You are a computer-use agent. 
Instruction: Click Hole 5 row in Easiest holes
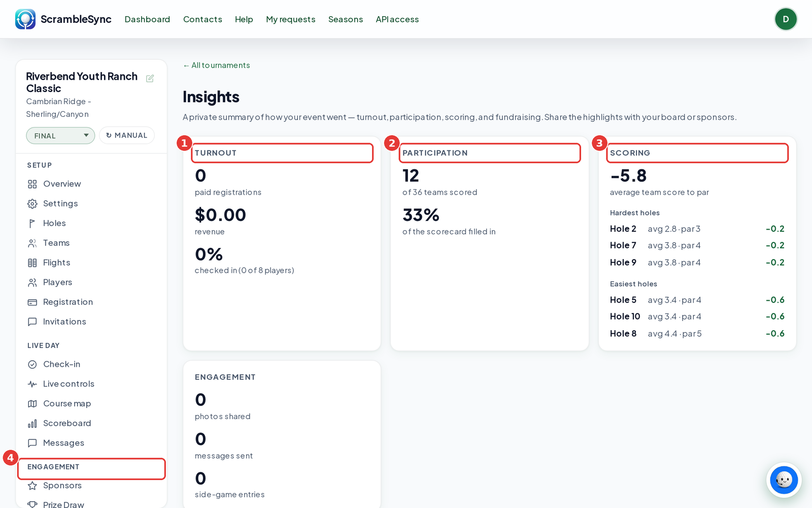[697, 300]
